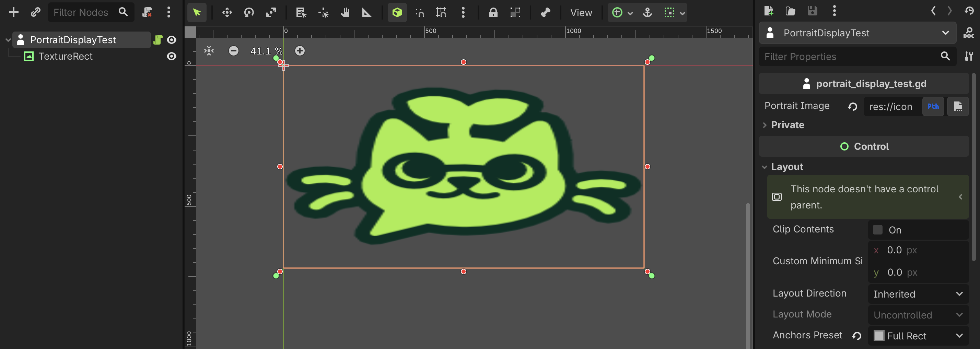Open the View menu in canvas toolbar
Viewport: 980px width, 349px height.
pos(581,13)
